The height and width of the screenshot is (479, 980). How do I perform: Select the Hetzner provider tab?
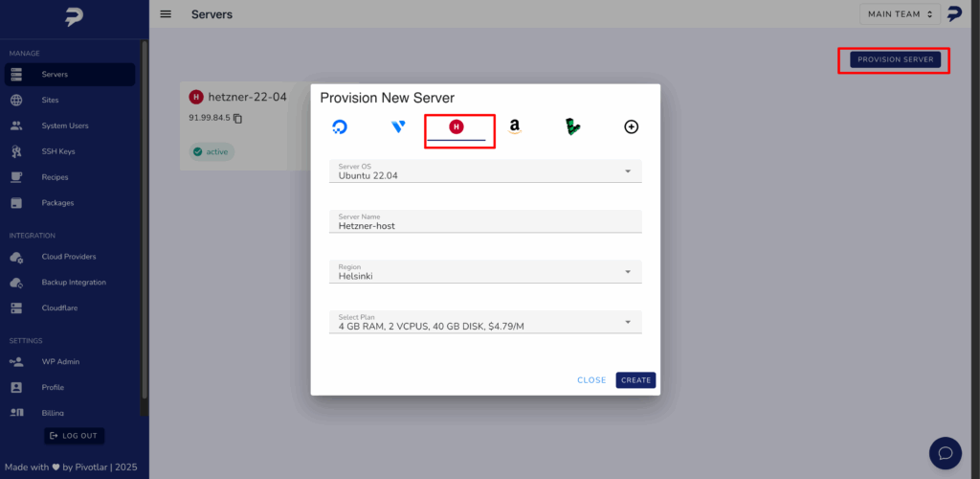pos(457,127)
